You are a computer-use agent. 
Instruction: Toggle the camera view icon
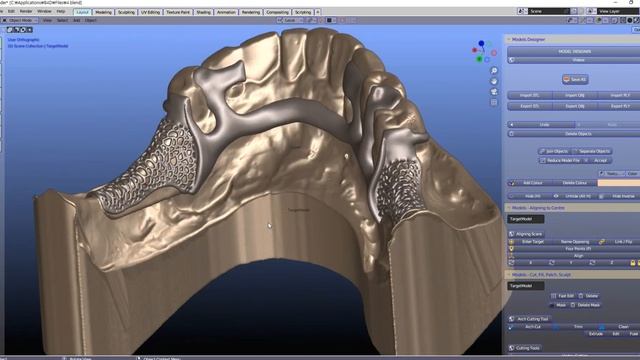[x=494, y=92]
